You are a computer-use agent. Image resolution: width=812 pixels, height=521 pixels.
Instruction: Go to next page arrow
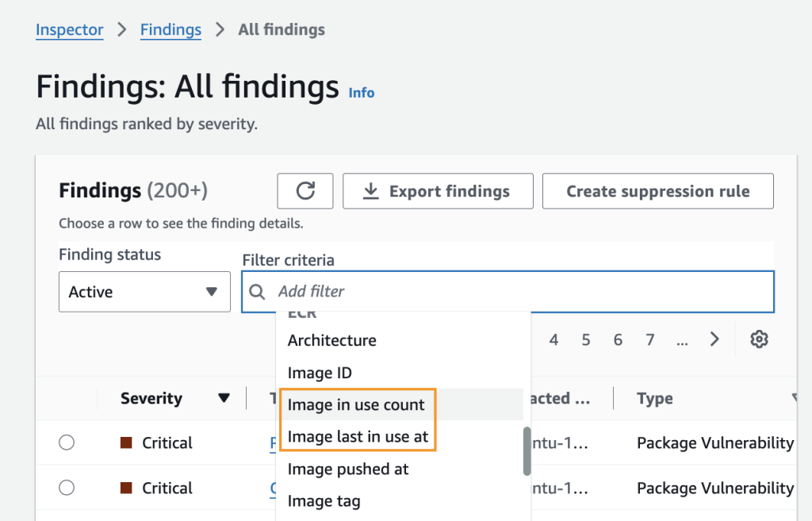coord(714,339)
